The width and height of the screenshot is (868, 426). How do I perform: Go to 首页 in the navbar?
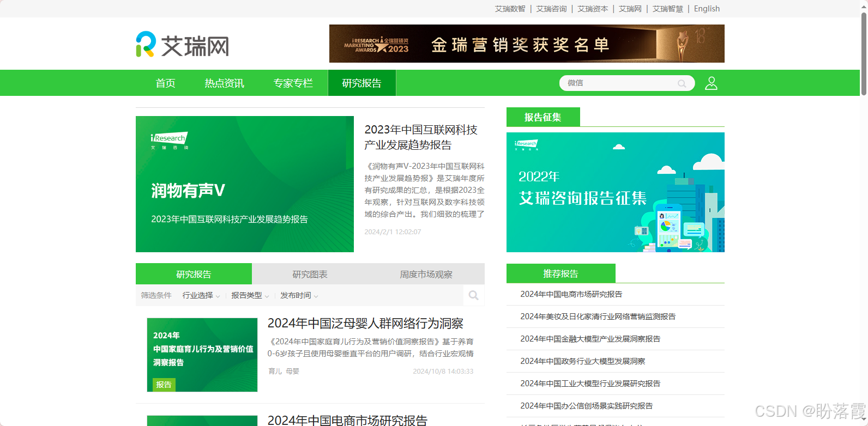click(x=166, y=83)
